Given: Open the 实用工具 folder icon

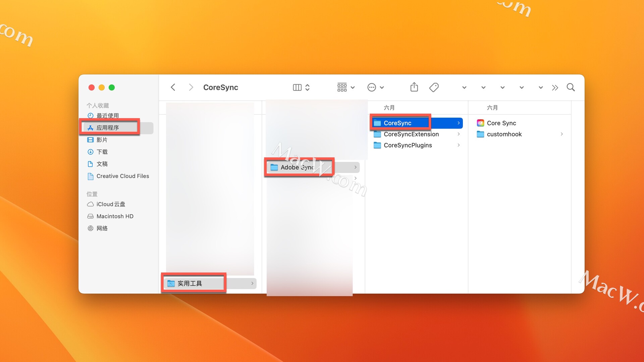Looking at the screenshot, I should coord(172,283).
